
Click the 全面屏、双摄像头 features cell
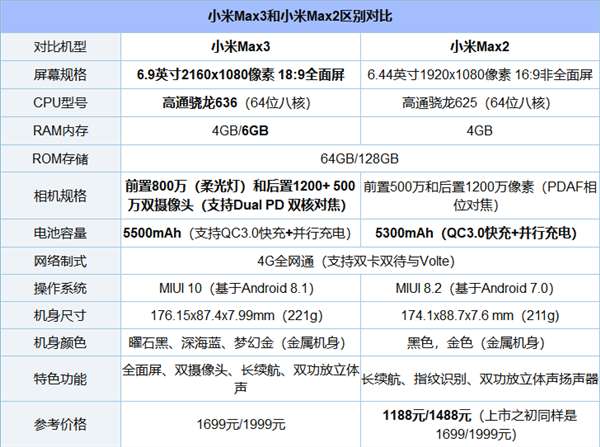coord(241,379)
